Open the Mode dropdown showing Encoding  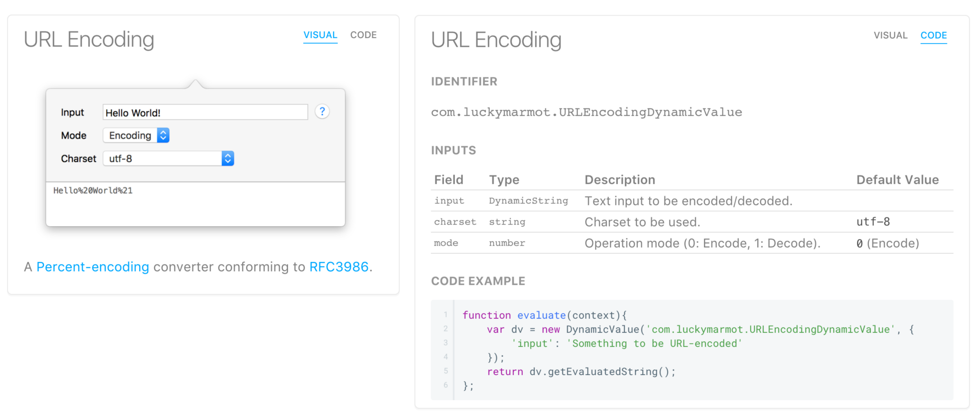click(x=136, y=136)
